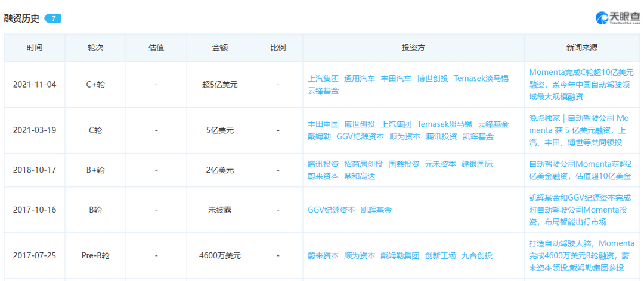The image size is (644, 281).
Task: Open 腾讯投资 in the C轮 row
Action: pyautogui.click(x=441, y=136)
